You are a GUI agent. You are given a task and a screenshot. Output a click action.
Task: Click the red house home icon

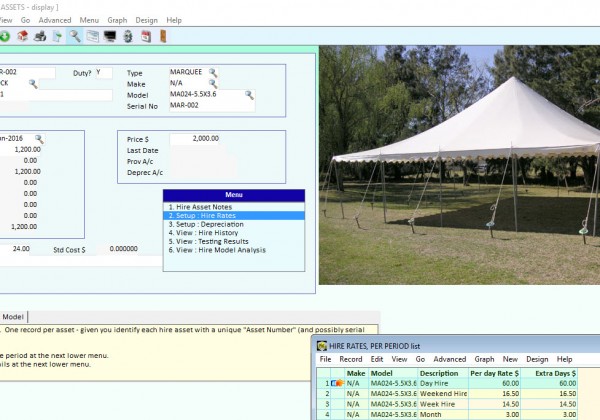click(x=23, y=36)
